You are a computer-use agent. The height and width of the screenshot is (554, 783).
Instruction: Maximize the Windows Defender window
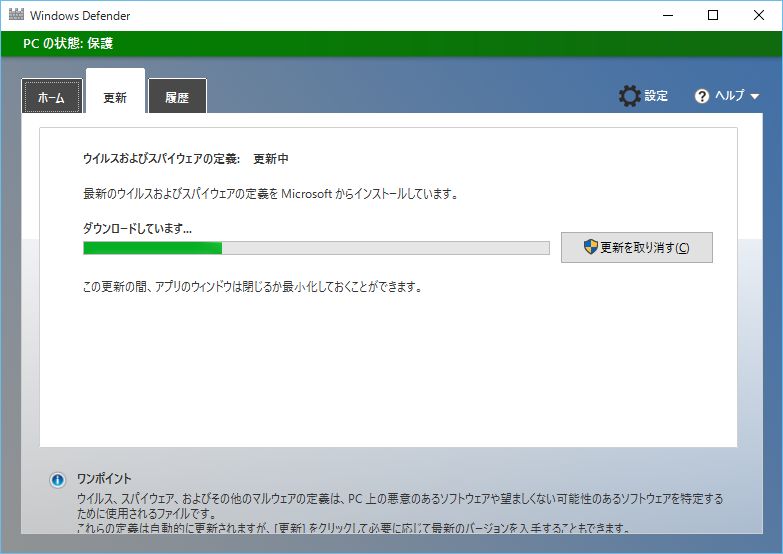(x=713, y=15)
